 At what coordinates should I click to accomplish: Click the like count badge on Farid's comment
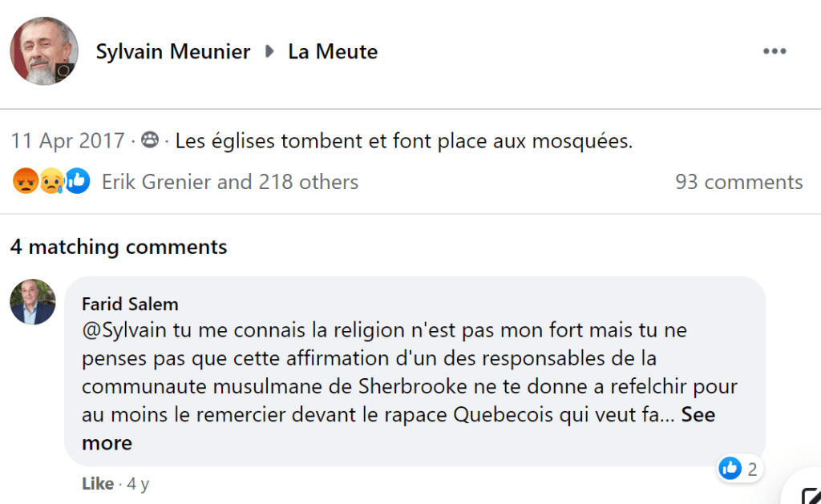point(739,469)
